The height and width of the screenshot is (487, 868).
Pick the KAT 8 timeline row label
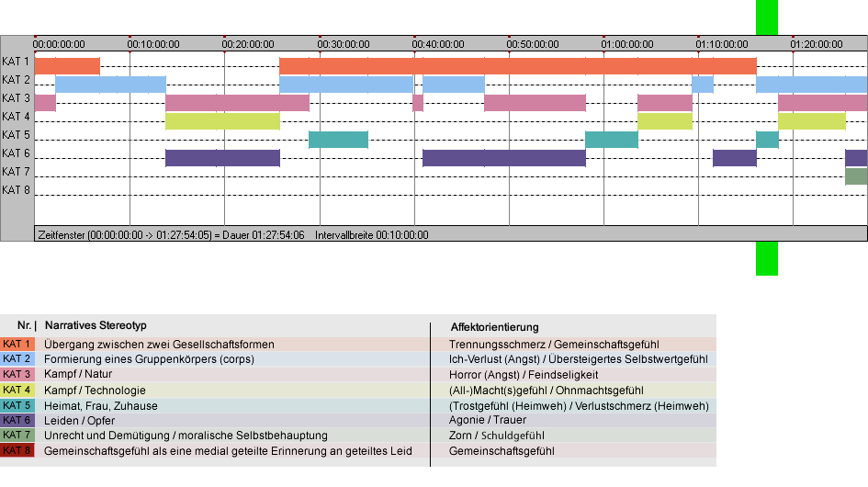tap(16, 189)
